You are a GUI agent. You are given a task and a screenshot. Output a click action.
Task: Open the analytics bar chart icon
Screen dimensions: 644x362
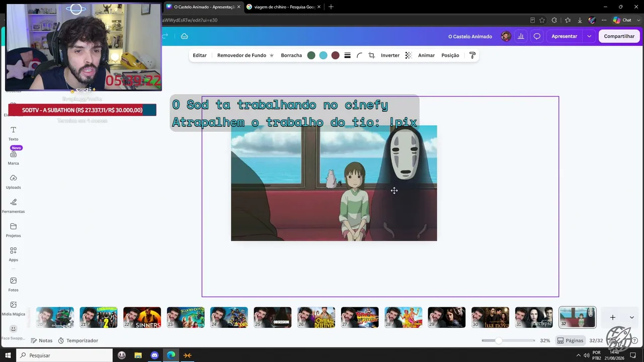coord(521,36)
